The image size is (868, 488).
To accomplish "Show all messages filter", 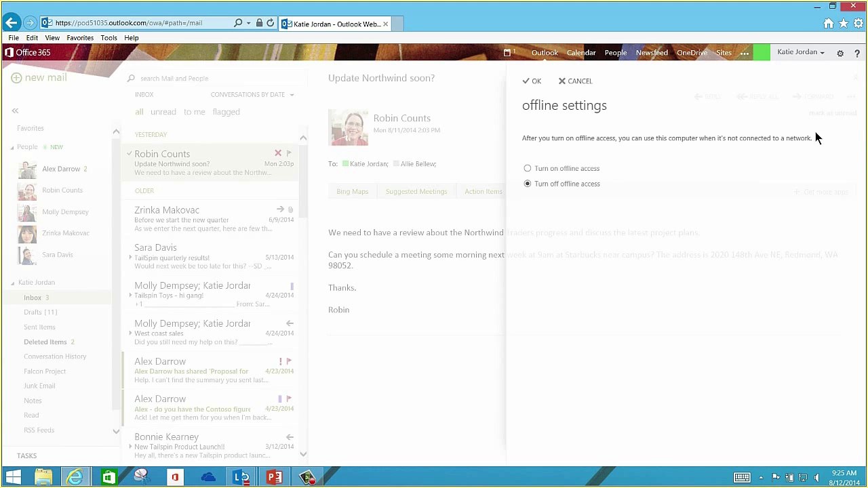I will click(x=139, y=112).
